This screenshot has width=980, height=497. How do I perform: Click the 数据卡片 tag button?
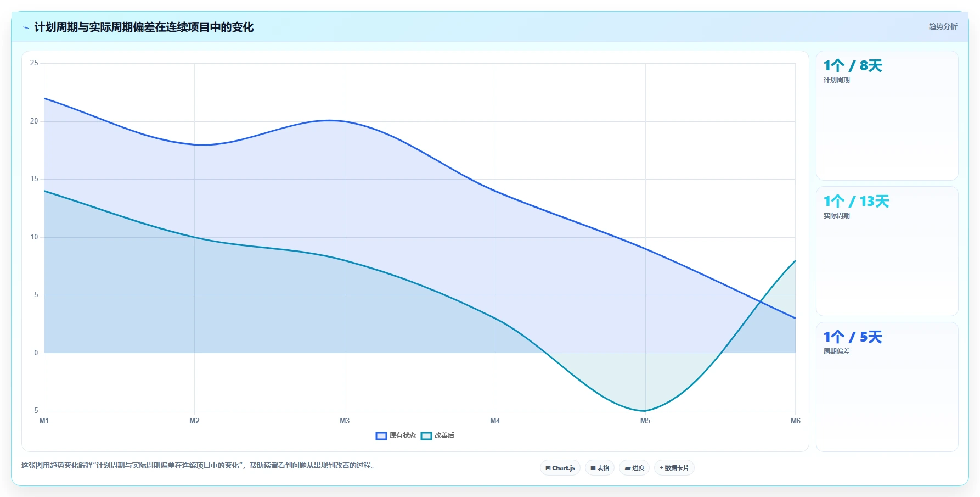point(674,468)
